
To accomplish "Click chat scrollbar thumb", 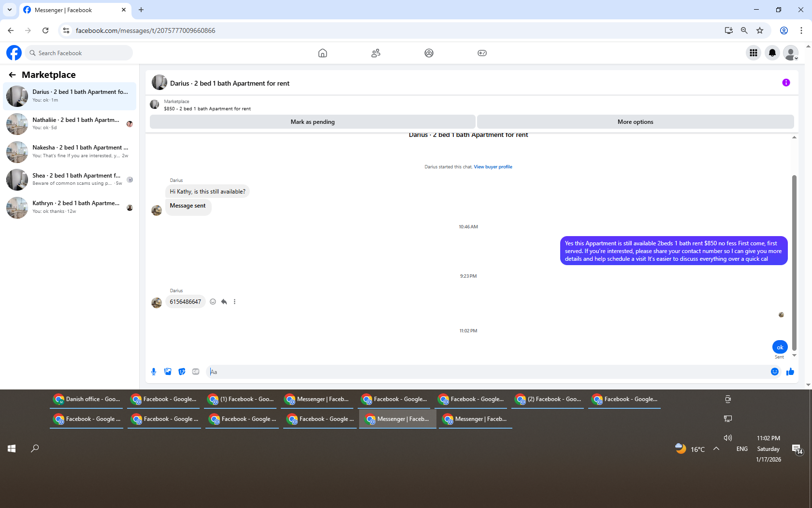I will click(794, 263).
